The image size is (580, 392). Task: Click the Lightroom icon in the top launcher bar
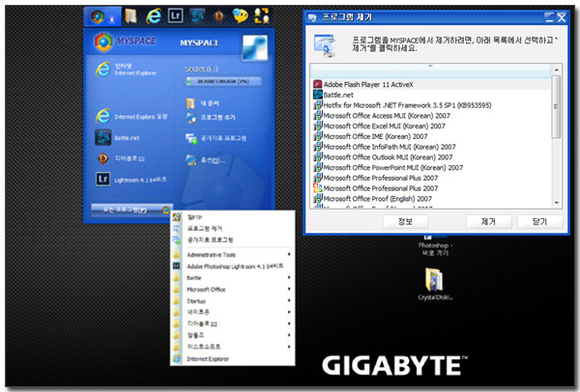(175, 15)
